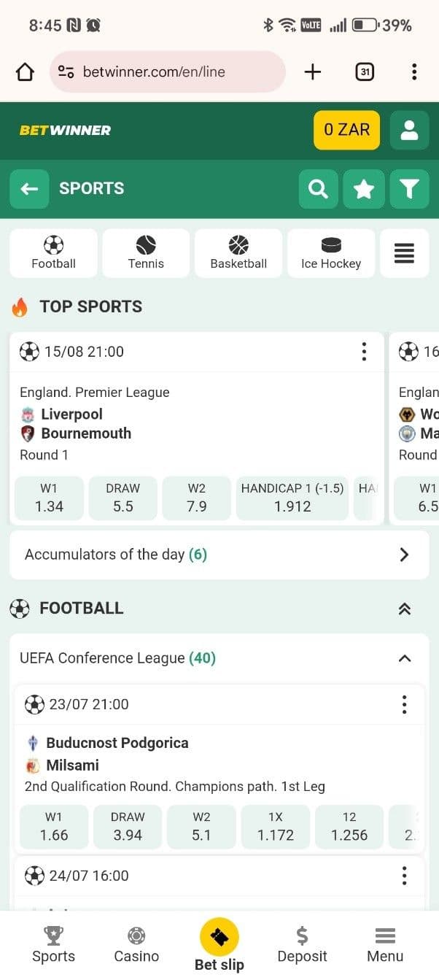Screen dimensions: 439x980
Task: Select the Tennis sport icon
Action: [x=146, y=253]
